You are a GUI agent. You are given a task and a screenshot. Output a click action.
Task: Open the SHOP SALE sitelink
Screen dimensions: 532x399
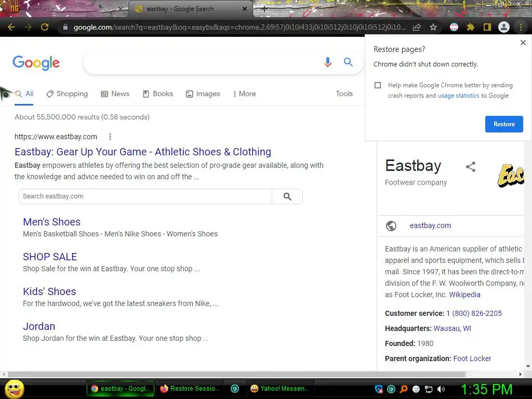(x=50, y=257)
